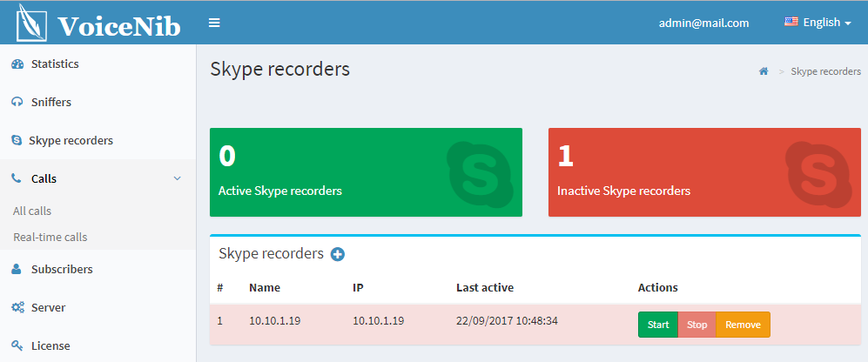Viewport: 868px width, 362px height.
Task: Click the Skype icon in sidebar
Action: pos(17,141)
